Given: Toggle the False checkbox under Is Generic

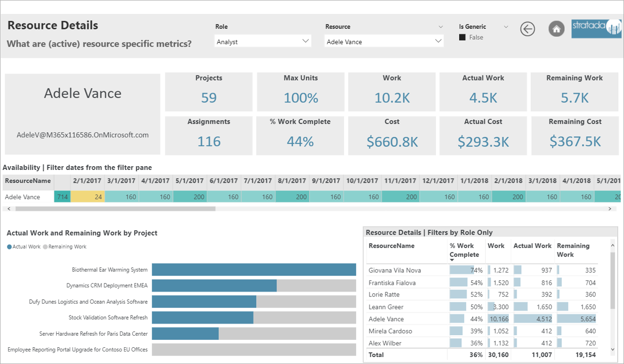Looking at the screenshot, I should click(x=462, y=37).
